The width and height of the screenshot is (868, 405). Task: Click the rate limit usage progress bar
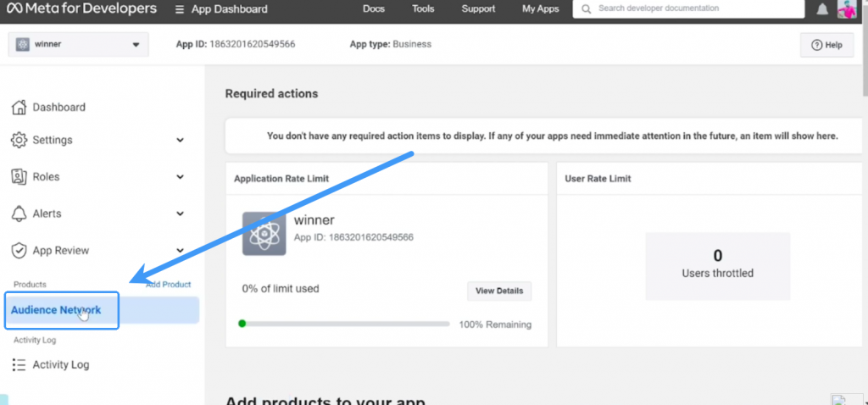[344, 324]
